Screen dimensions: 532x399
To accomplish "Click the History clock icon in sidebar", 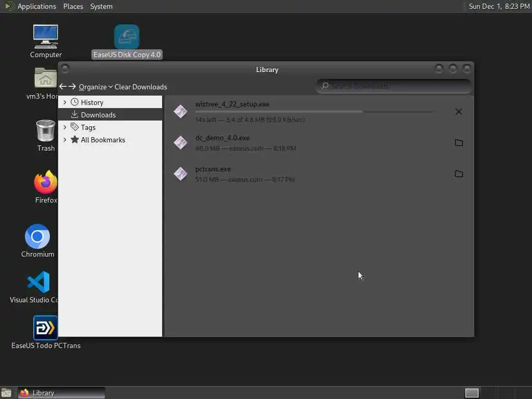I will point(74,102).
